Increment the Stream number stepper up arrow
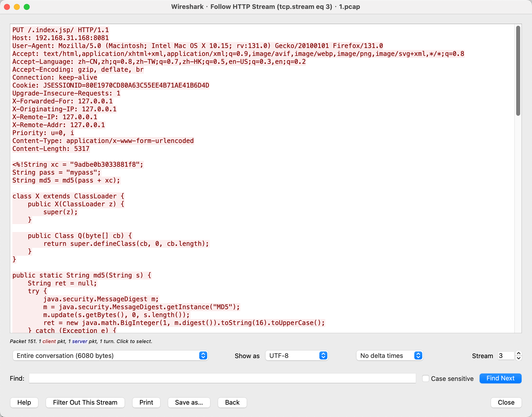532x417 pixels. pos(519,353)
